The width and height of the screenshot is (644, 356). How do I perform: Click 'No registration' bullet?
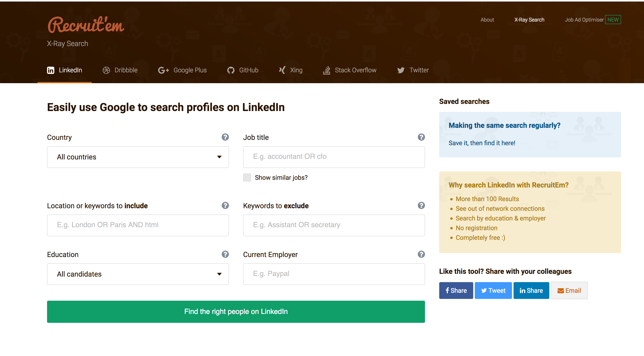(x=477, y=228)
